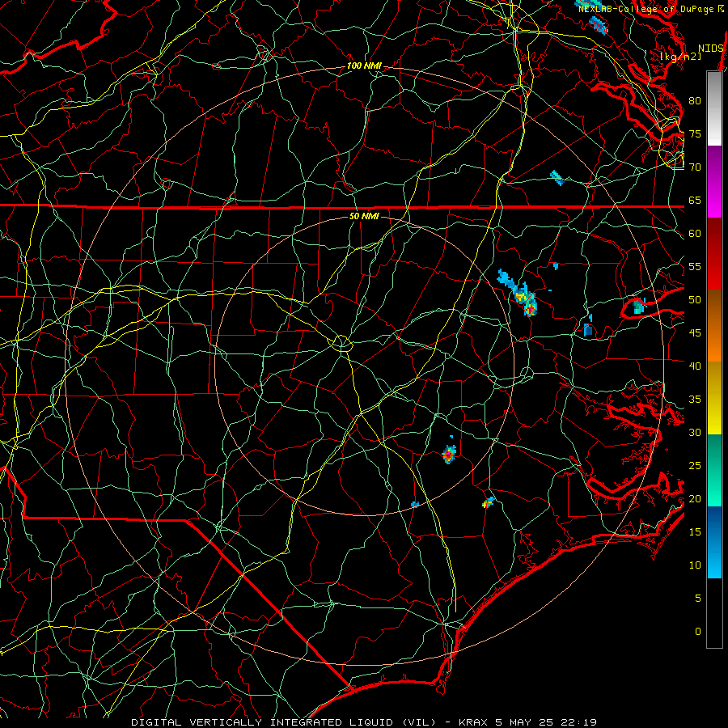
Task: Click the scale value '10'
Action: (695, 565)
